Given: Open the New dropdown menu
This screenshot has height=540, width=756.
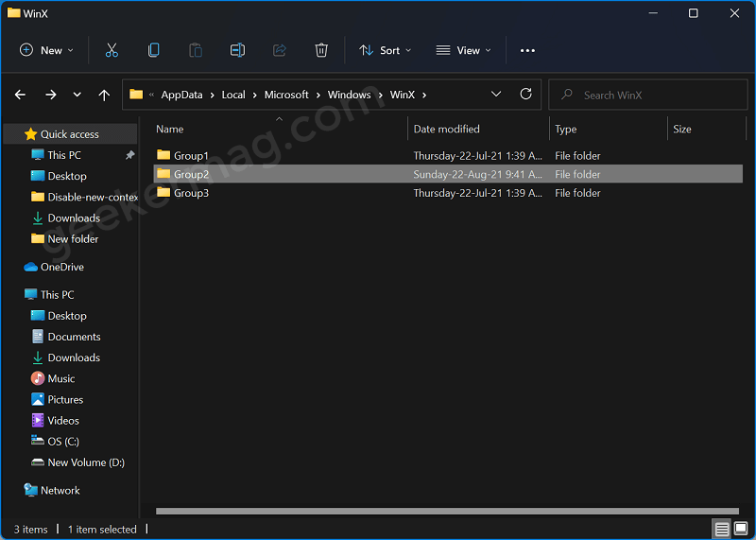Looking at the screenshot, I should pos(46,50).
